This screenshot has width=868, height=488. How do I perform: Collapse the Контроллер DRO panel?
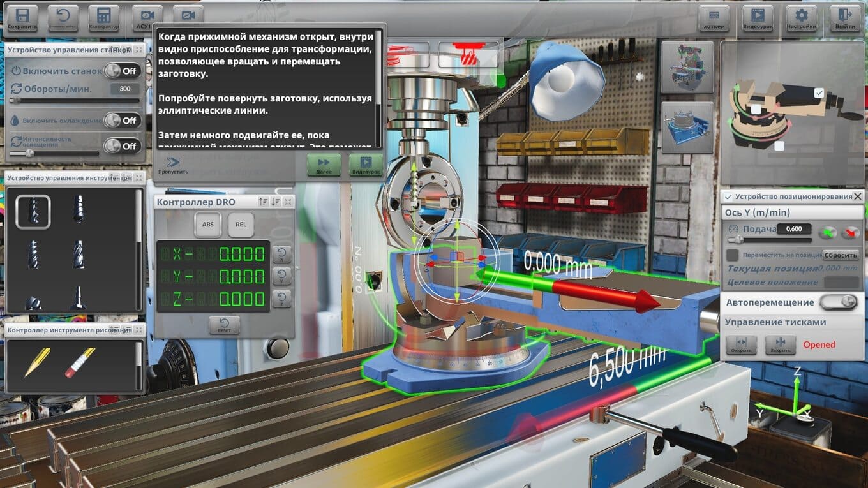(288, 202)
